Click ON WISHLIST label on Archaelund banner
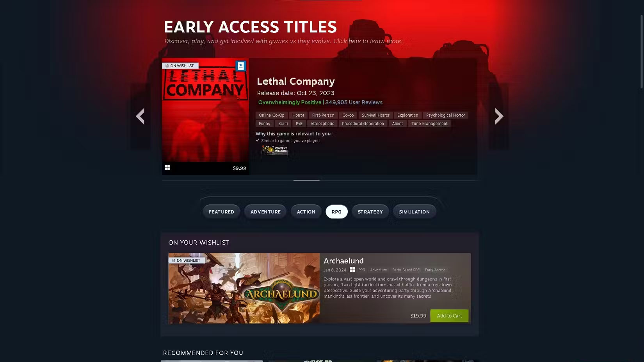 tap(187, 260)
